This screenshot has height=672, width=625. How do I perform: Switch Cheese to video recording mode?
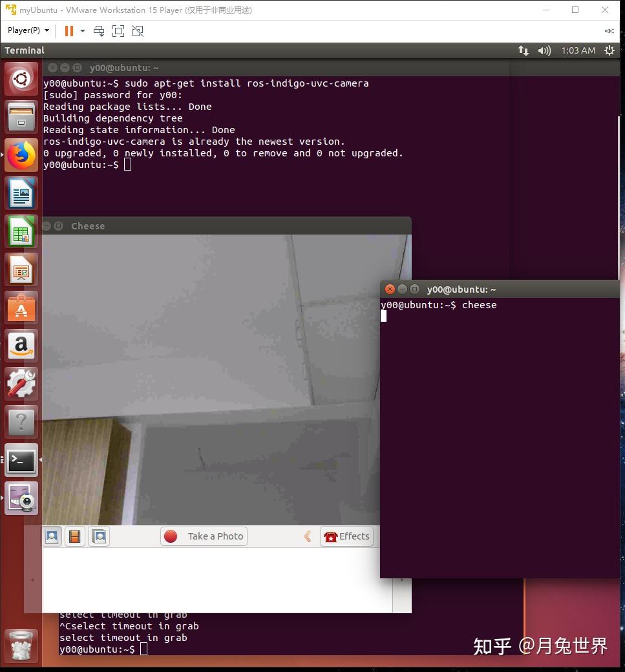(74, 536)
